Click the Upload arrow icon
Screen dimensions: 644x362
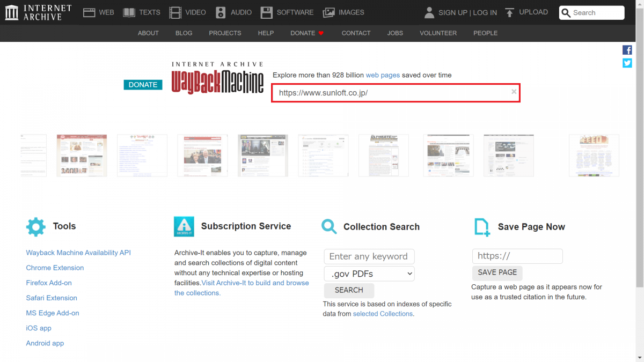tap(509, 12)
